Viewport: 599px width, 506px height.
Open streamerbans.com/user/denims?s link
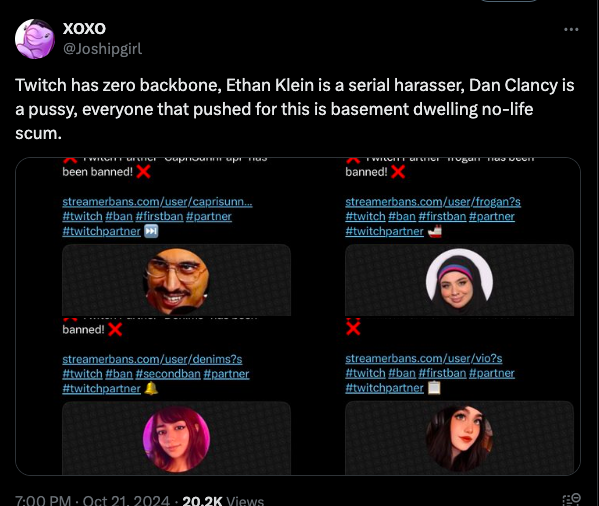[152, 359]
